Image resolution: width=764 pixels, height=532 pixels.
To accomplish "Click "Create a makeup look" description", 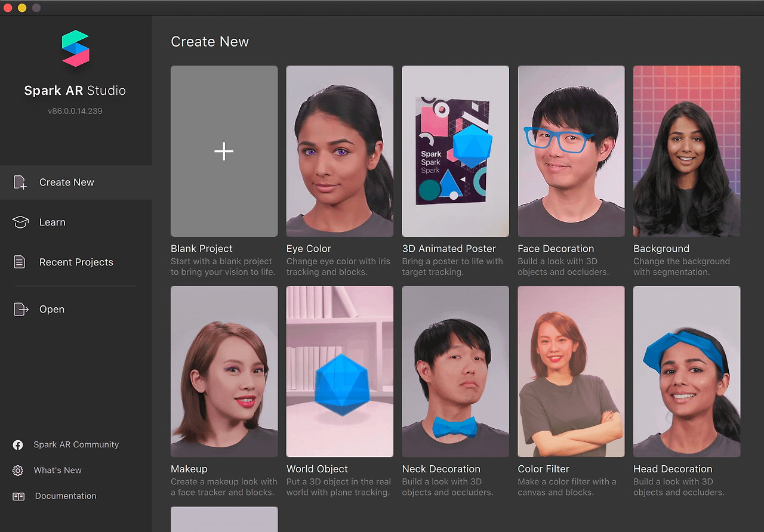I will 224,487.
